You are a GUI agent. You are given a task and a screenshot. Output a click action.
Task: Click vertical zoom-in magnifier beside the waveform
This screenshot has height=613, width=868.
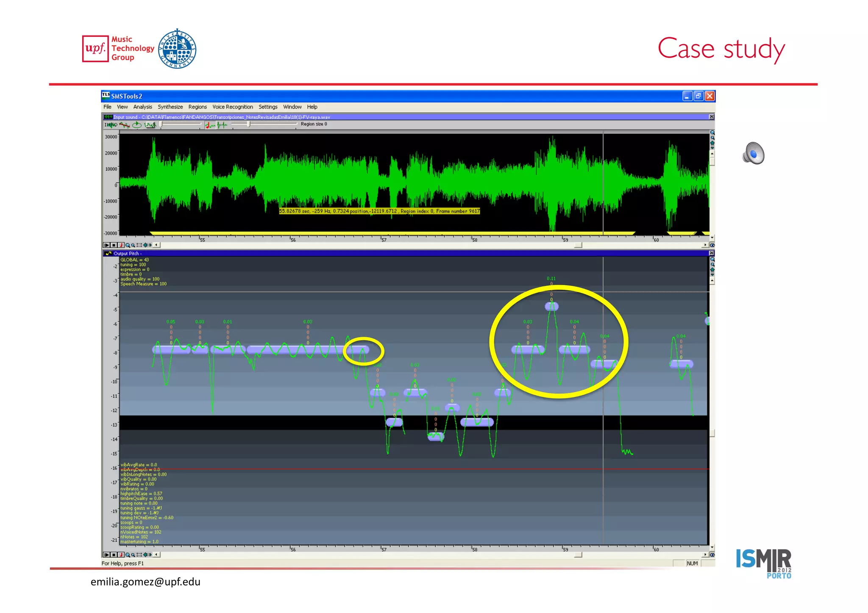[x=712, y=133]
